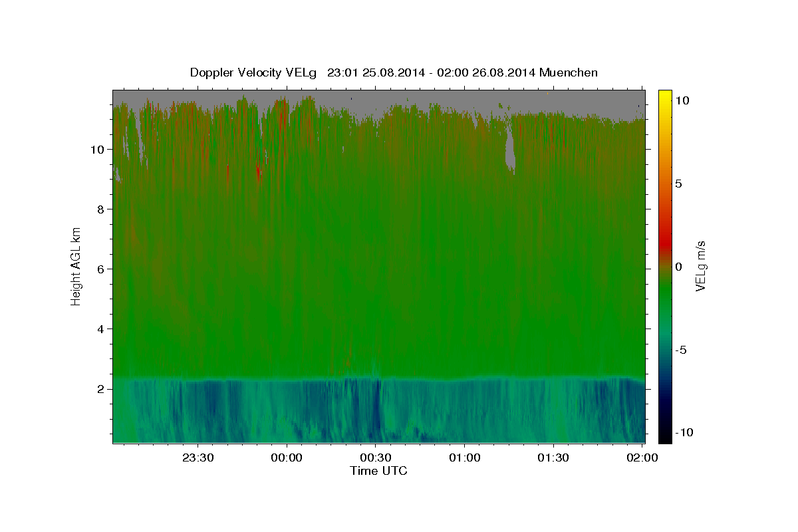Click the colorbar value -10

[x=683, y=433]
